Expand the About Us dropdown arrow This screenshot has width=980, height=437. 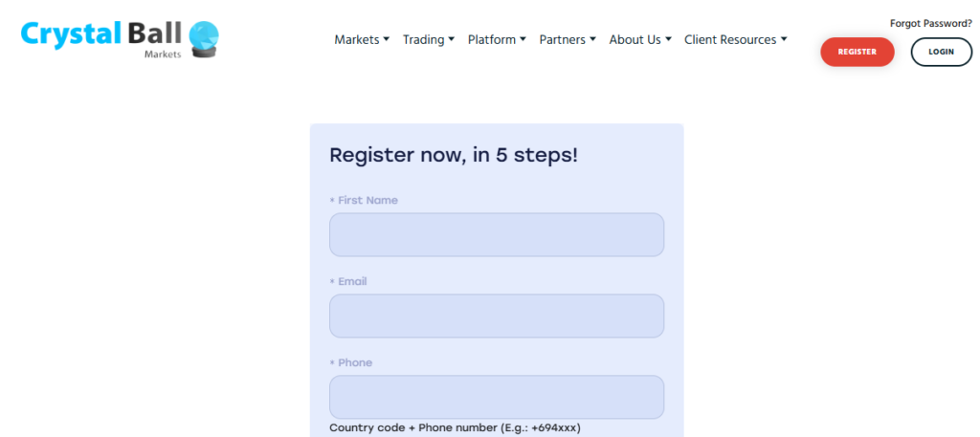(668, 39)
